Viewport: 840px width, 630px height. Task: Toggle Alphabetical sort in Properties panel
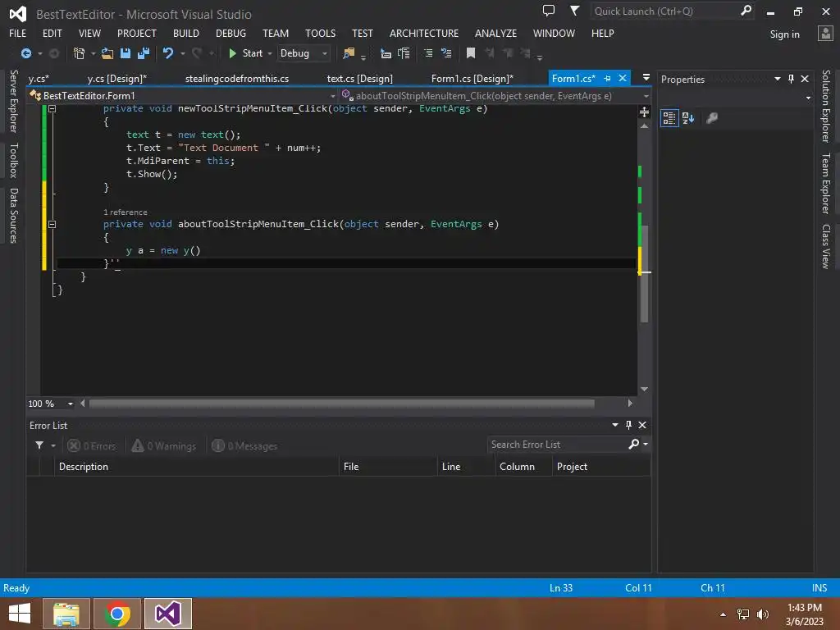[688, 118]
